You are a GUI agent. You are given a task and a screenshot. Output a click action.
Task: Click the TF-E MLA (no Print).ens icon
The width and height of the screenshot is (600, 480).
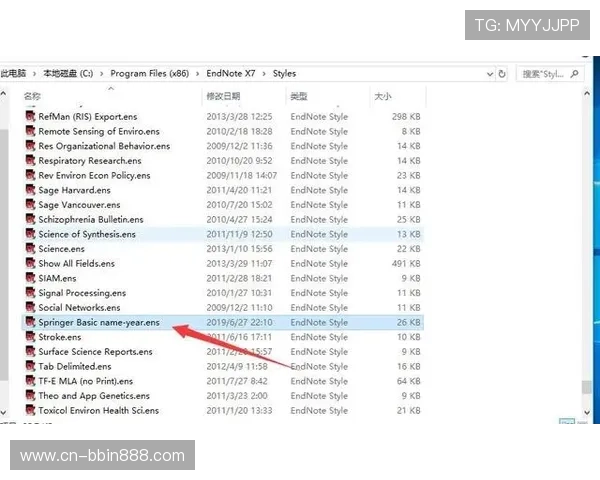pos(31,380)
